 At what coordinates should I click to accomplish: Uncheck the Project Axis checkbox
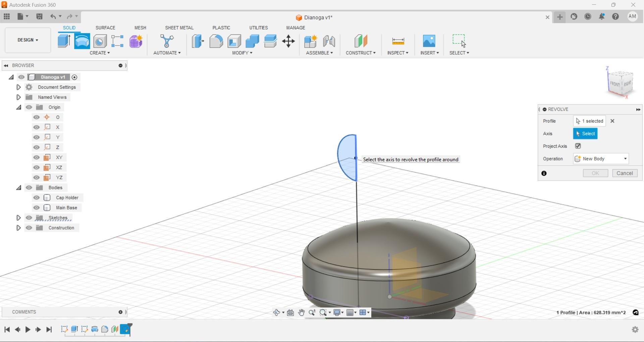pyautogui.click(x=578, y=146)
